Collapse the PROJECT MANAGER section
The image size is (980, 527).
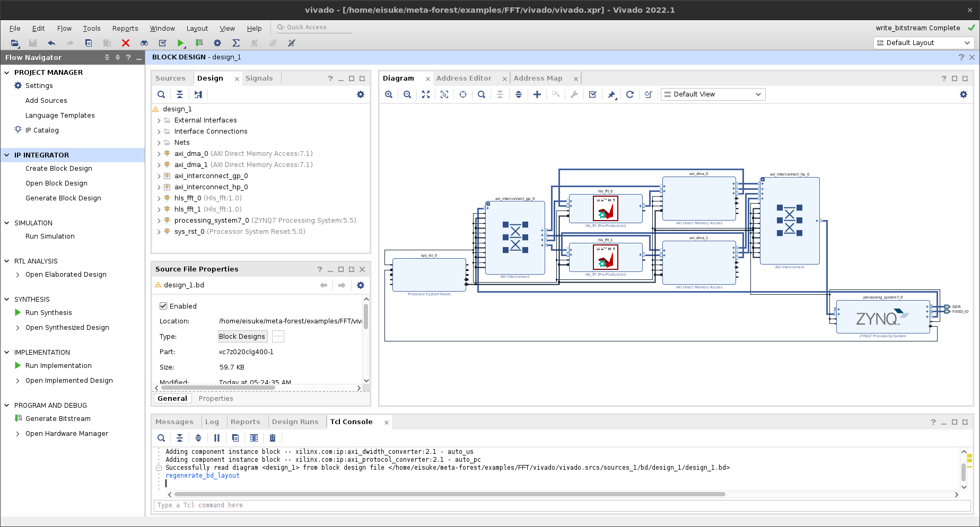[7, 73]
